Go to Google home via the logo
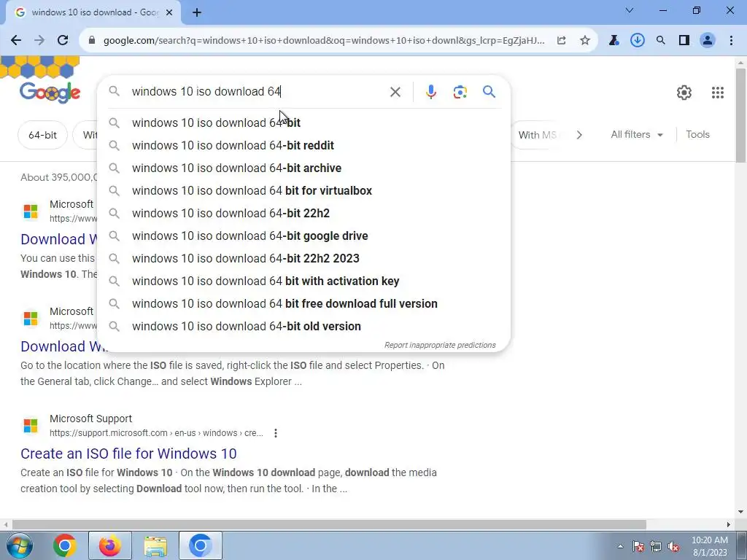The width and height of the screenshot is (747, 560). [x=50, y=93]
